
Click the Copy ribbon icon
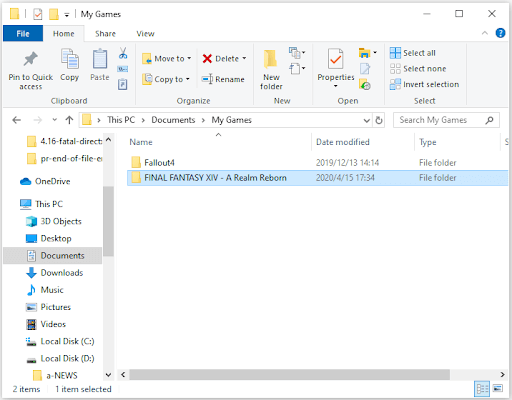[x=69, y=59]
